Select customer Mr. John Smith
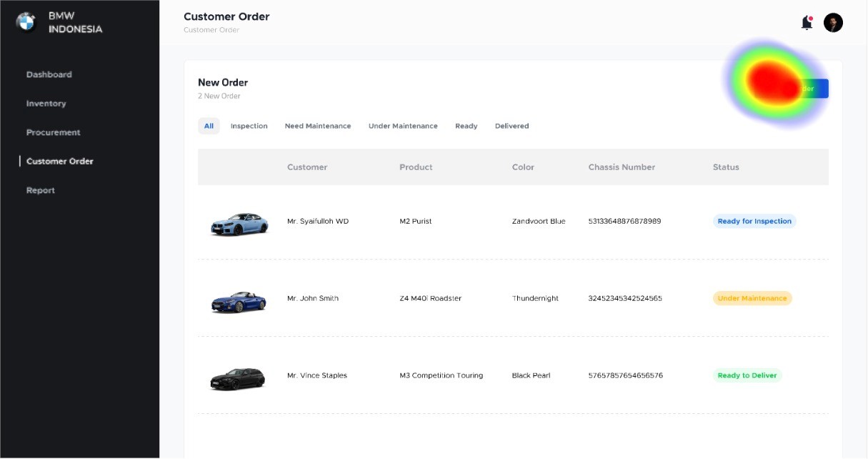 click(313, 299)
